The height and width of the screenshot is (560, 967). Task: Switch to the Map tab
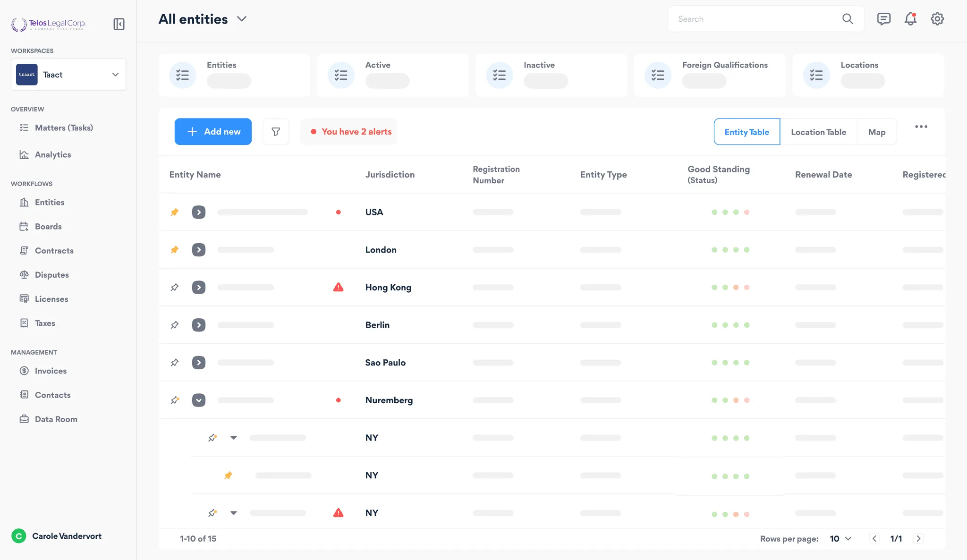[876, 132]
